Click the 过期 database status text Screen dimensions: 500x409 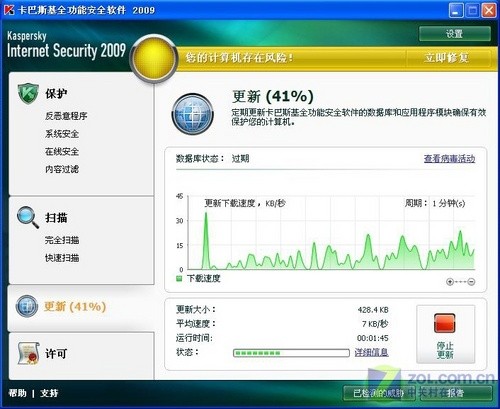240,159
